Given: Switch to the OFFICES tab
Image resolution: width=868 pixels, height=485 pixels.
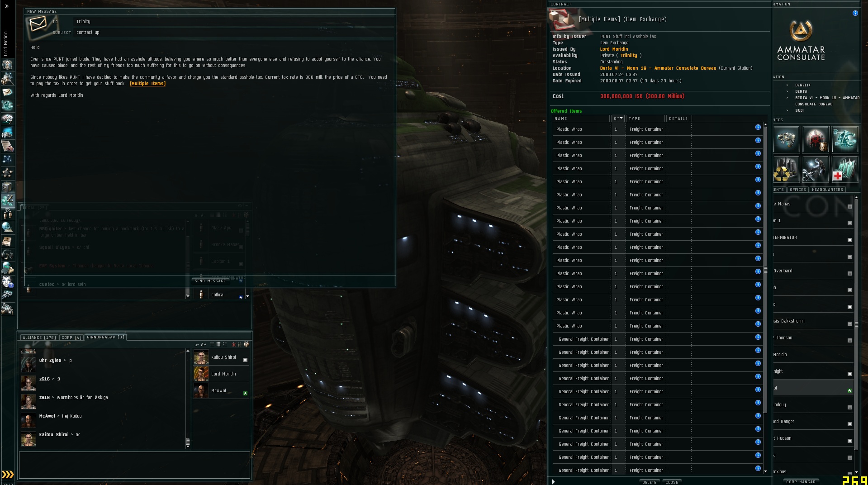Looking at the screenshot, I should point(798,190).
